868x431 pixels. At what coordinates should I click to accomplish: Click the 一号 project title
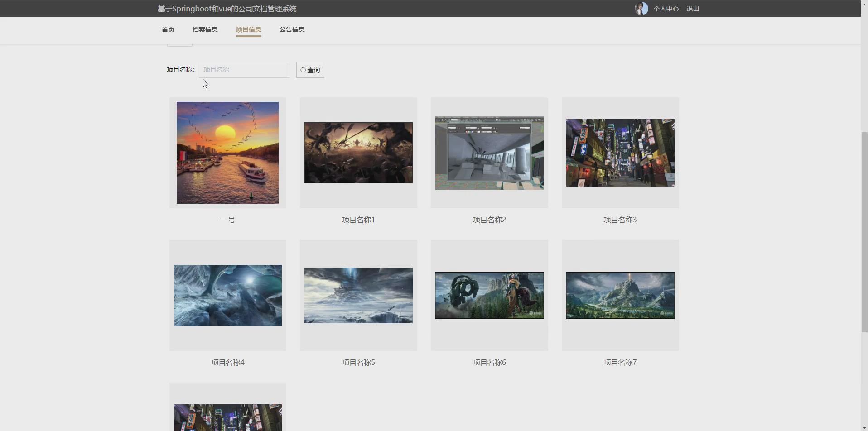228,220
